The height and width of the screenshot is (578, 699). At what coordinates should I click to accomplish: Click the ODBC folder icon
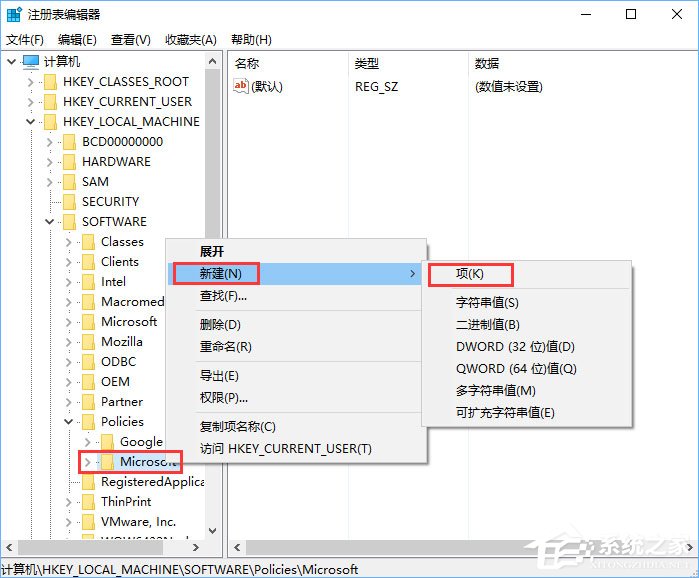[89, 362]
